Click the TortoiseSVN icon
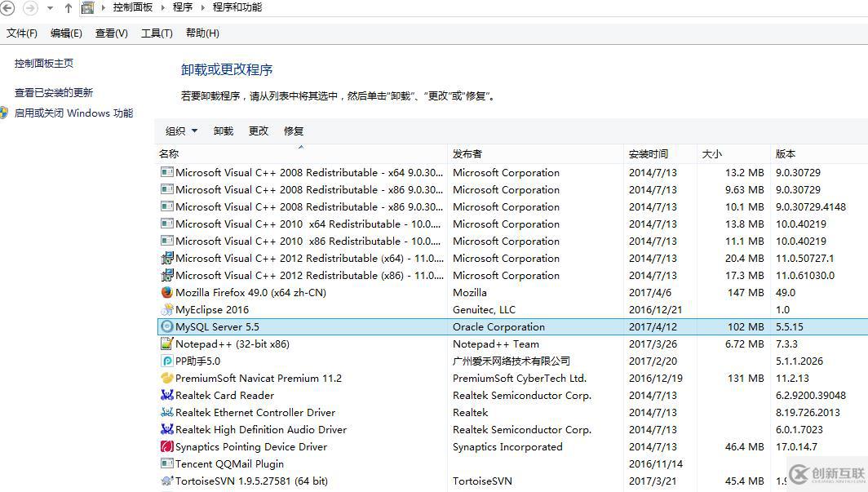The image size is (868, 492). click(166, 481)
